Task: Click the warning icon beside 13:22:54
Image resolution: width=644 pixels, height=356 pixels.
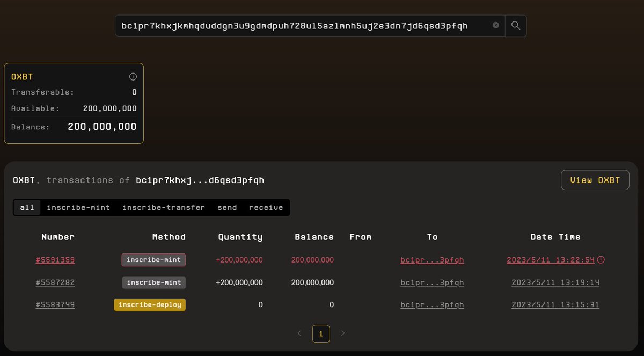Action: click(x=601, y=260)
